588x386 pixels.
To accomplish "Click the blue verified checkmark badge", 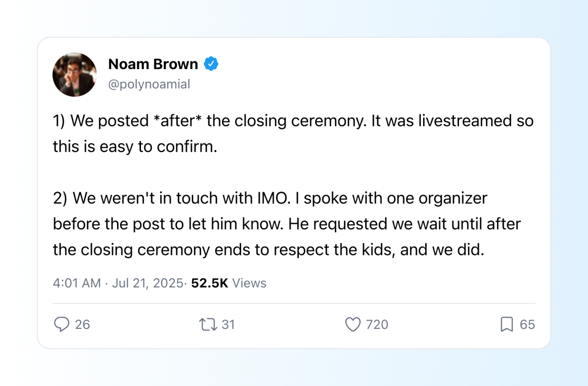I will [211, 64].
